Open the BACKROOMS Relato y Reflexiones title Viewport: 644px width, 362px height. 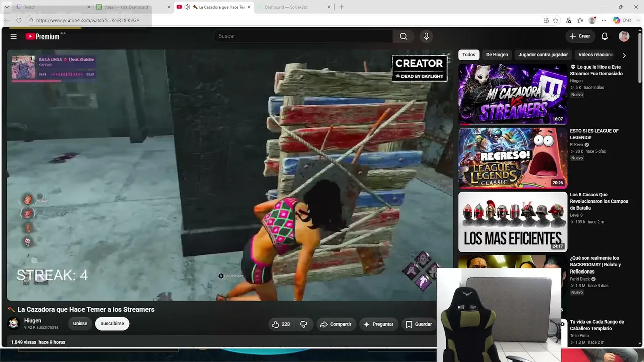click(595, 265)
